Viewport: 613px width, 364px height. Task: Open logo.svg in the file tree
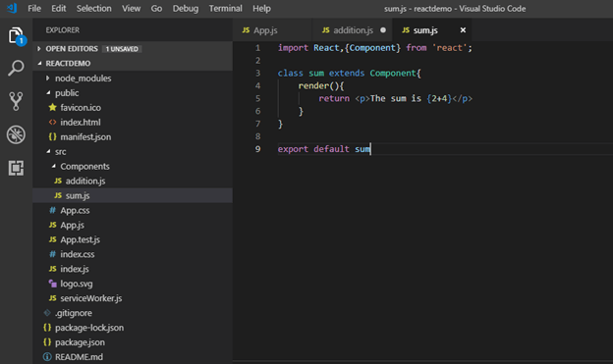77,284
